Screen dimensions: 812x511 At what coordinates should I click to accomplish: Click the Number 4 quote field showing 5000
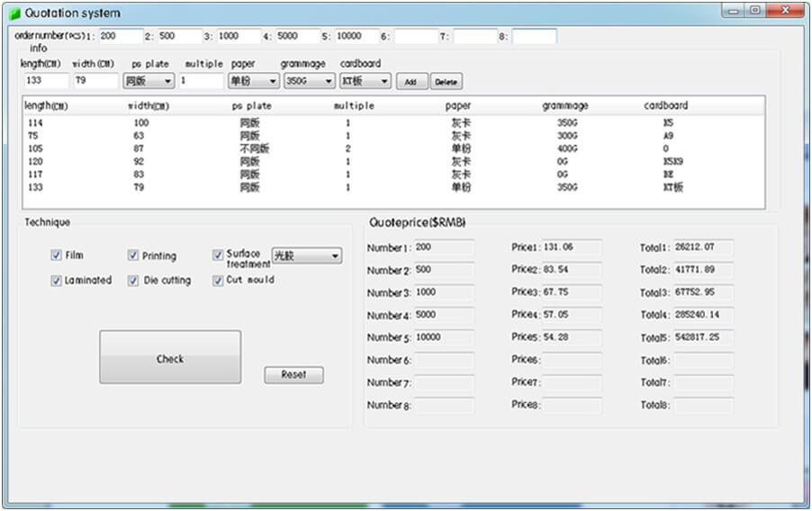pos(444,315)
